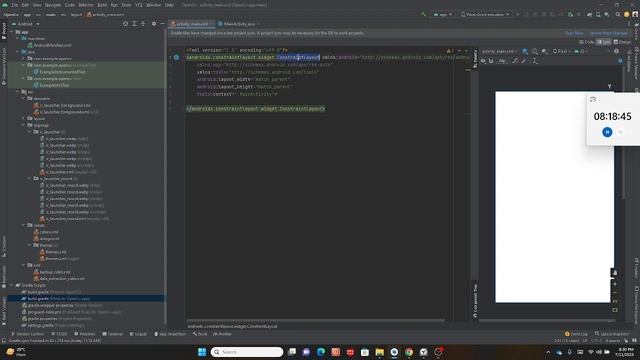Click the Search Everywhere magnifier icon
Viewport: 640px width, 360px height.
pos(618,14)
